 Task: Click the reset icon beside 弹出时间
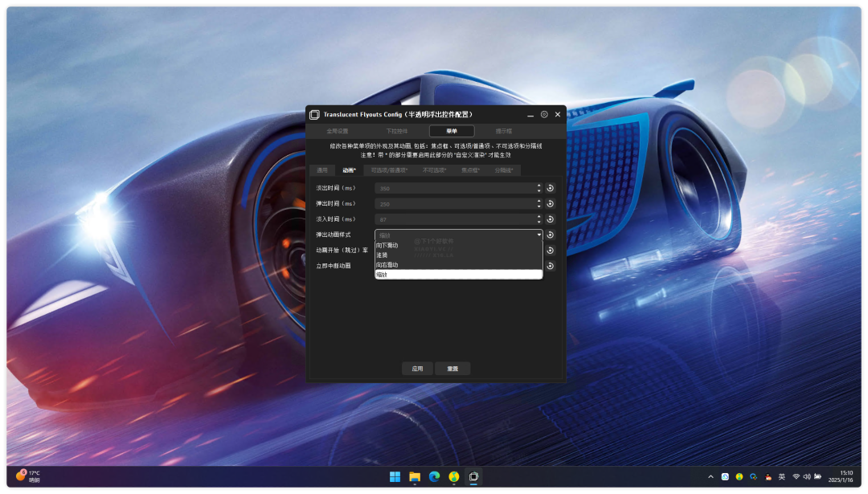[x=551, y=203]
